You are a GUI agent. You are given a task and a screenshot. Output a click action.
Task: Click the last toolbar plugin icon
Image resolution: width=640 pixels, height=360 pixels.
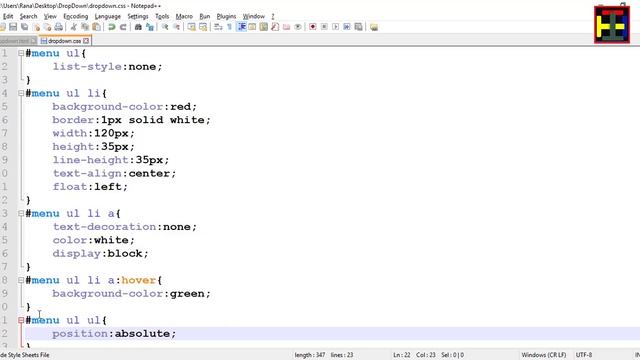[x=374, y=27]
